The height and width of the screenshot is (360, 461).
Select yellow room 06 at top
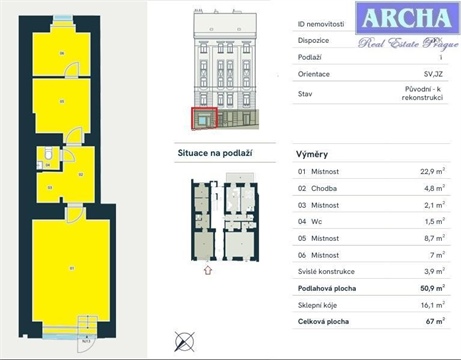62,53
